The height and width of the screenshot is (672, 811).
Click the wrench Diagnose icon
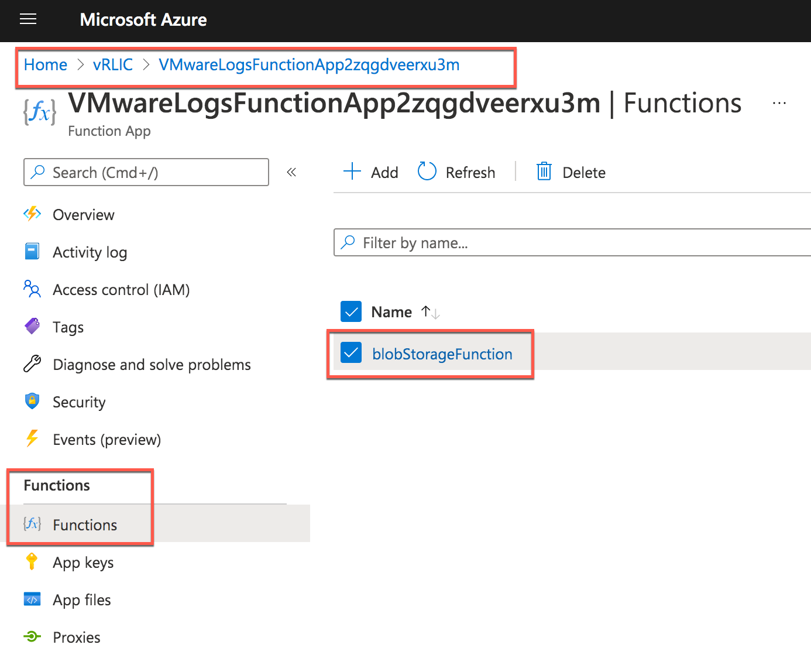coord(32,364)
